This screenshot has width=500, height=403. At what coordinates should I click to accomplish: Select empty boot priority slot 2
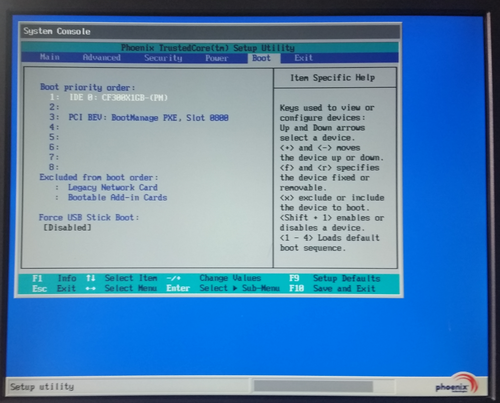pos(54,107)
